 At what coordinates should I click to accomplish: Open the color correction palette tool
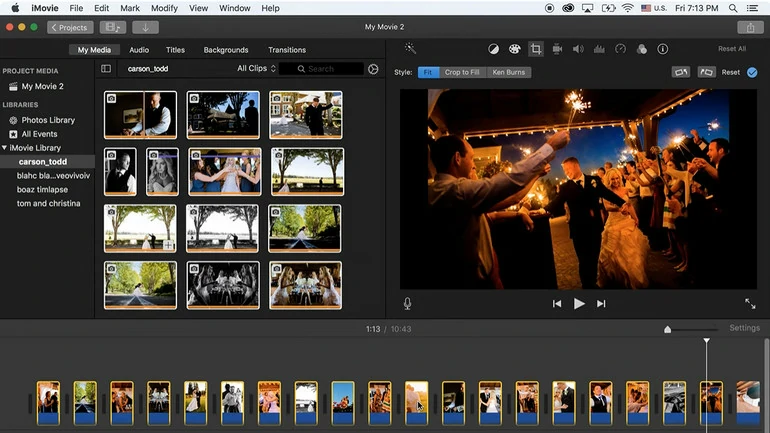pos(514,49)
